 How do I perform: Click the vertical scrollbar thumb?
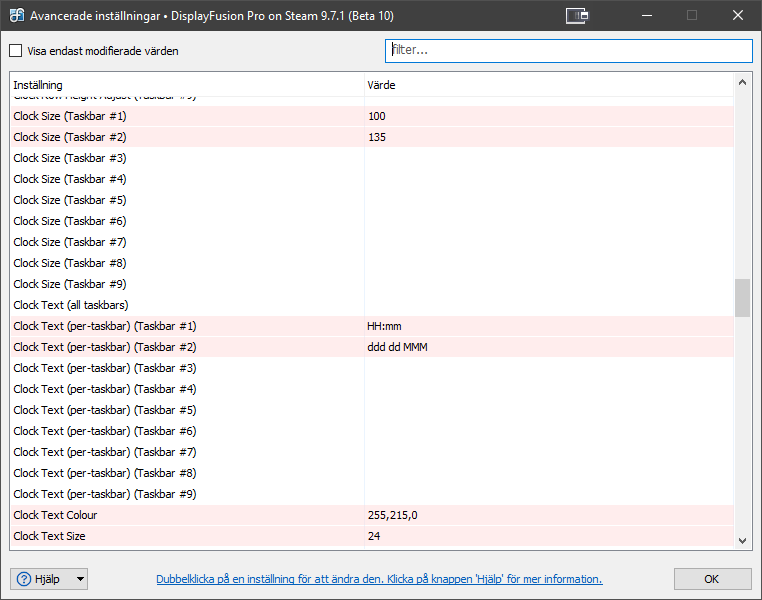[742, 298]
